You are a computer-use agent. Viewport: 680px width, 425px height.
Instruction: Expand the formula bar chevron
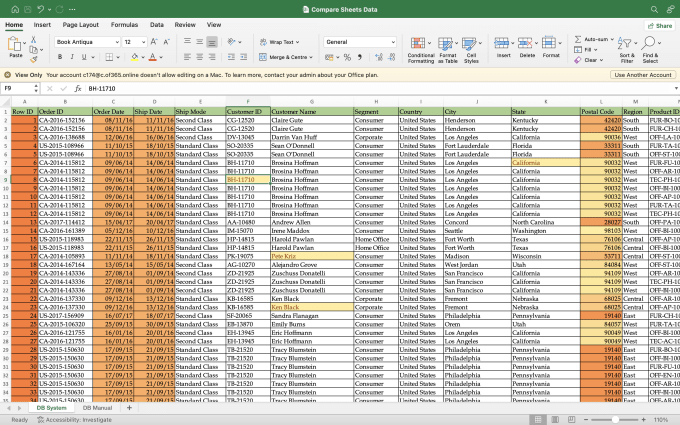(676, 88)
